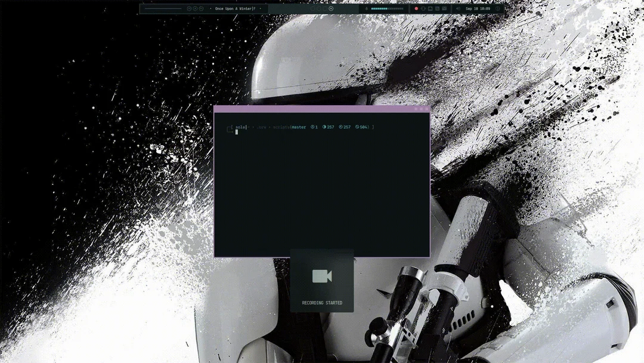This screenshot has height=363, width=644.
Task: Click the camera icon in the recording notification
Action: coord(322,276)
